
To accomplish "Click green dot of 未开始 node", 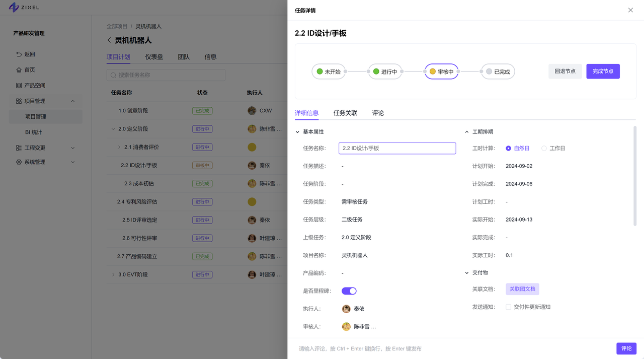I will tap(319, 71).
